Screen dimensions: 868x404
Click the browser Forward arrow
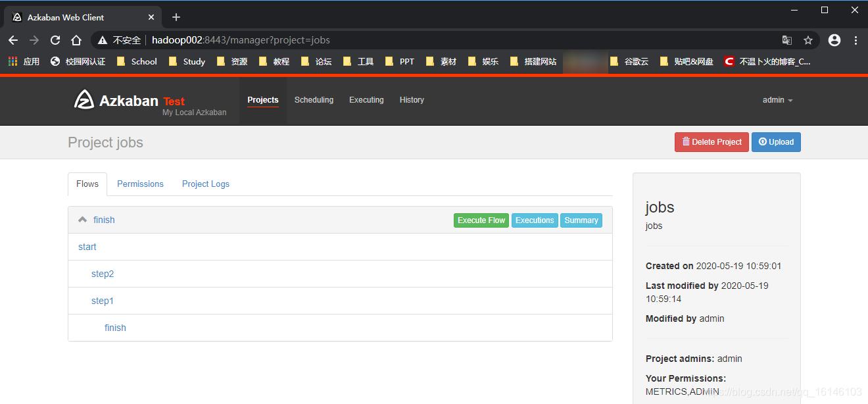click(x=34, y=40)
